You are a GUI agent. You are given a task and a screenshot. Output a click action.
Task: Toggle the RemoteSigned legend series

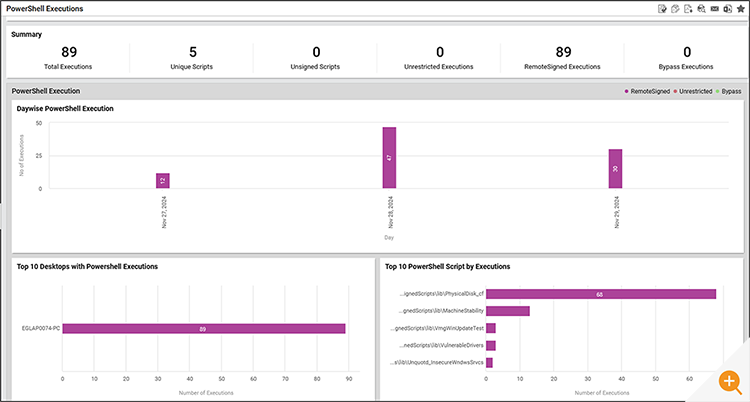649,91
